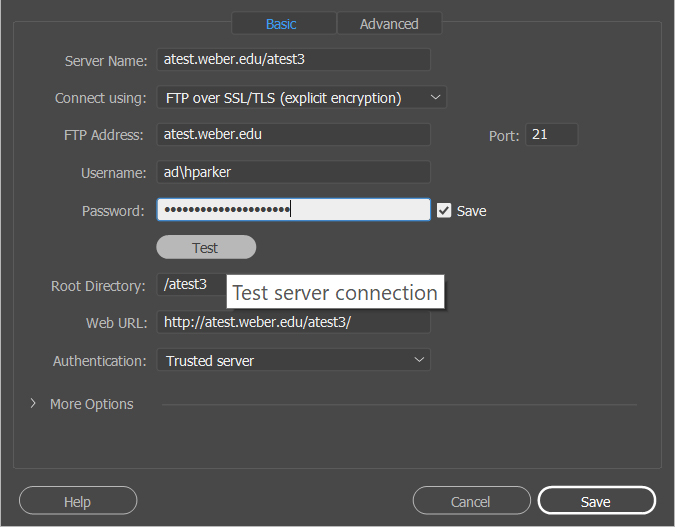This screenshot has width=675, height=527.
Task: Click the Server Name text field
Action: coord(293,60)
